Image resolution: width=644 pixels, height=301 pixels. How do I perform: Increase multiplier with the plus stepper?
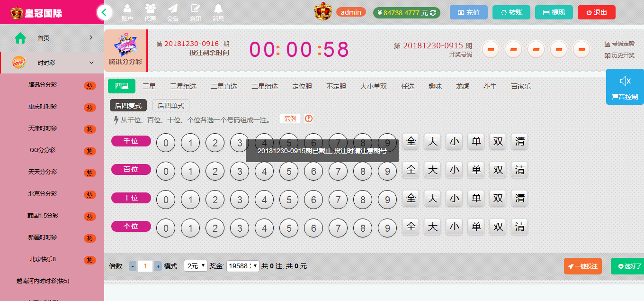(158, 266)
